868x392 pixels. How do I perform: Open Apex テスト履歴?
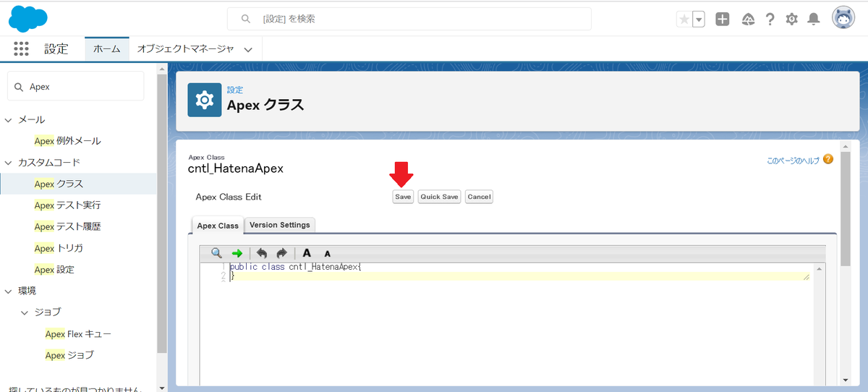click(x=67, y=226)
